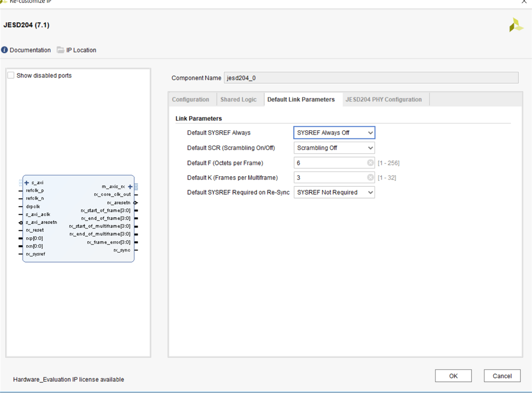Open the Default SYSREF Always dropdown

[334, 133]
